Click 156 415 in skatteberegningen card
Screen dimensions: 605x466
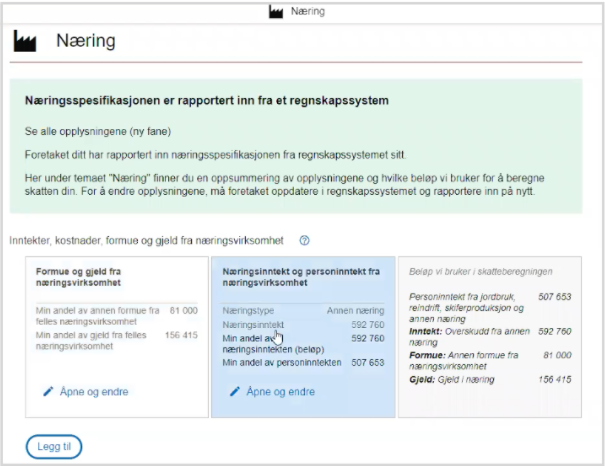pyautogui.click(x=555, y=380)
